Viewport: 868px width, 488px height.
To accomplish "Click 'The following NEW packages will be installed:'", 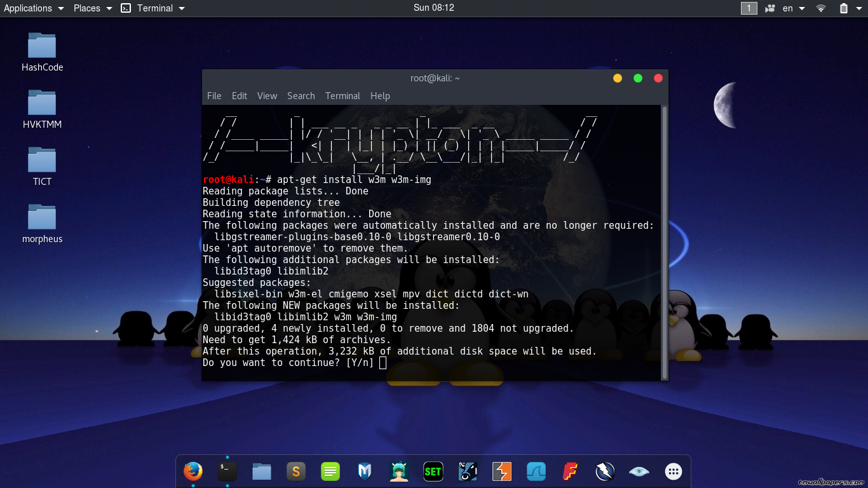I will point(331,306).
